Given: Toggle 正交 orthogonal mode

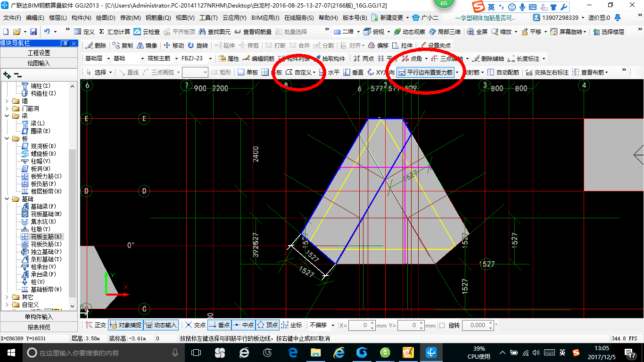Looking at the screenshot, I should tap(96, 325).
